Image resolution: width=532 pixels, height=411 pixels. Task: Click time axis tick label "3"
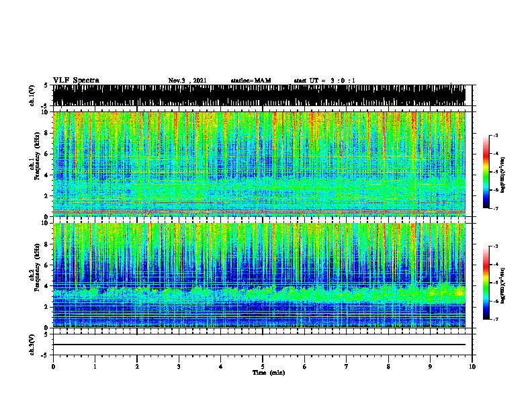179,367
